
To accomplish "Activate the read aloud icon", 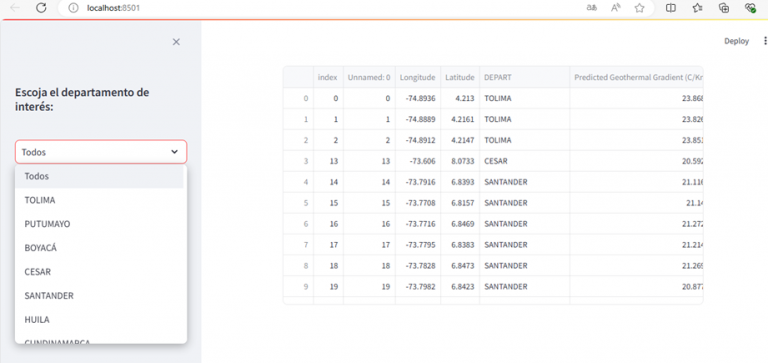I will coord(616,8).
